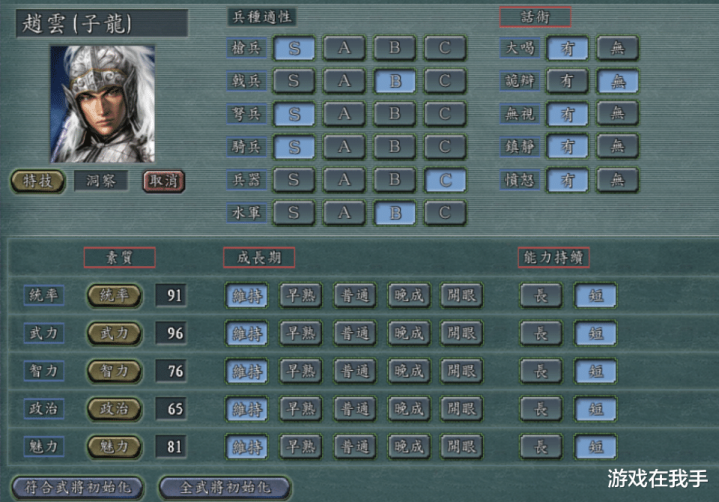
Task: Click 符合武將初始化 reset button
Action: click(x=77, y=487)
